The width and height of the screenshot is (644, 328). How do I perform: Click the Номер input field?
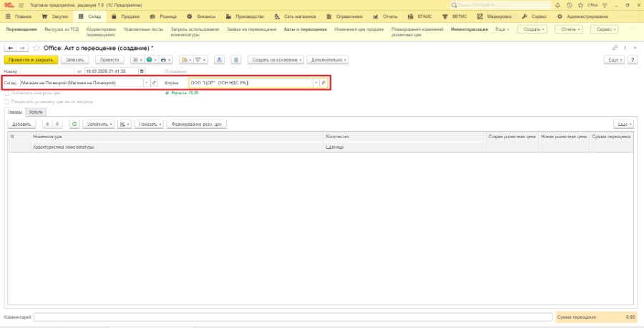click(x=47, y=71)
